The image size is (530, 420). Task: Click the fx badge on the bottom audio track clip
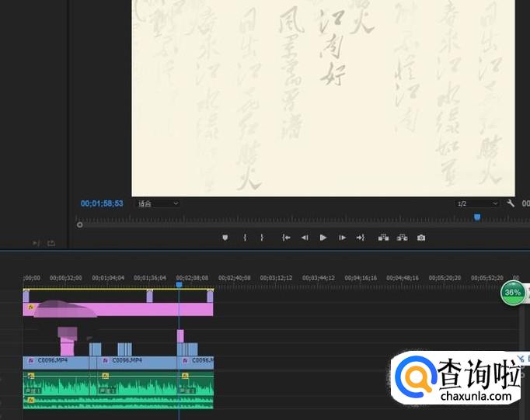click(31, 400)
